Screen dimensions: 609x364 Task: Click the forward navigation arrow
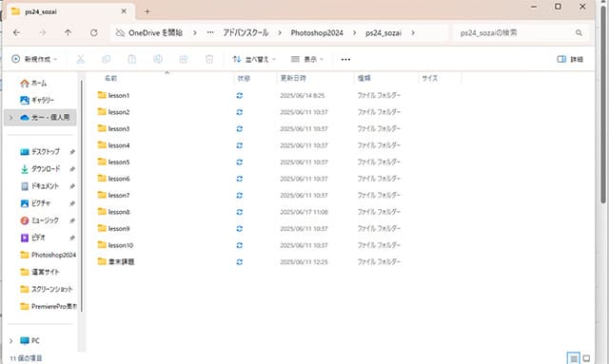coord(42,33)
